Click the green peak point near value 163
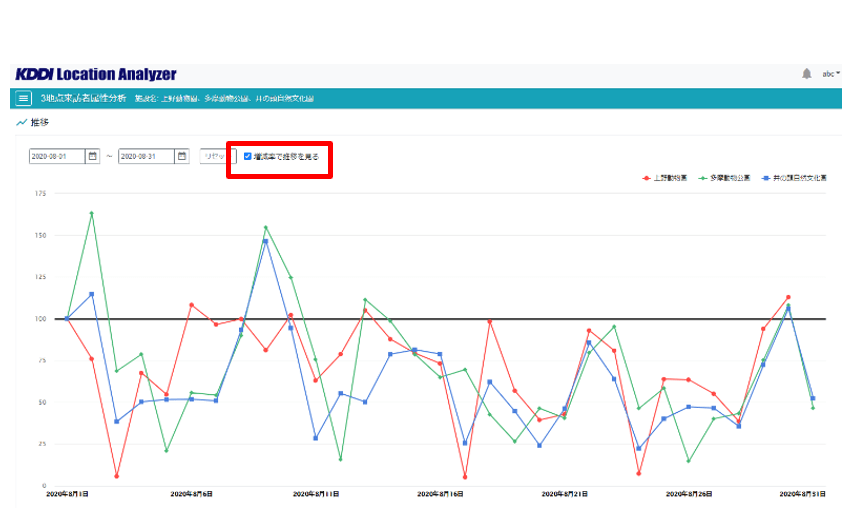The image size is (855, 512). pos(92,213)
